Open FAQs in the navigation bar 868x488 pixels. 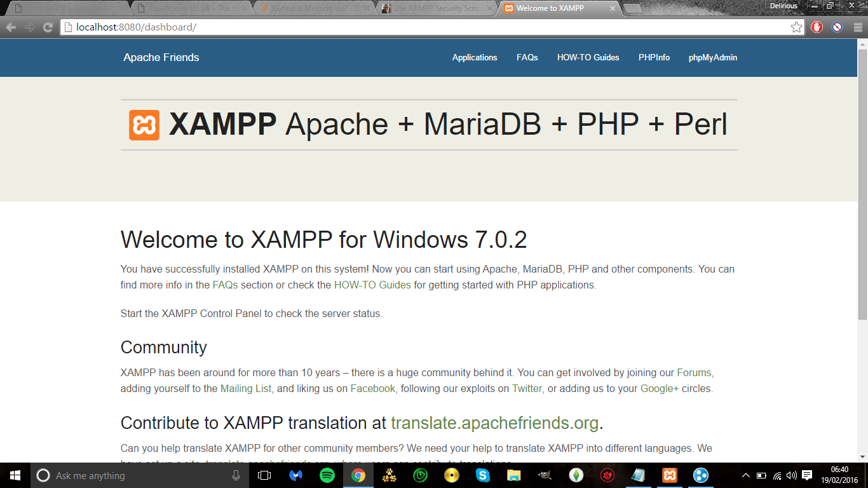click(x=527, y=57)
